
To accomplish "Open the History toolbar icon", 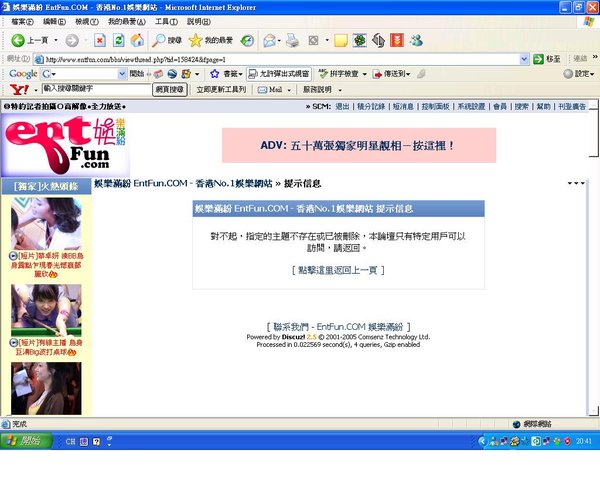I will [247, 40].
